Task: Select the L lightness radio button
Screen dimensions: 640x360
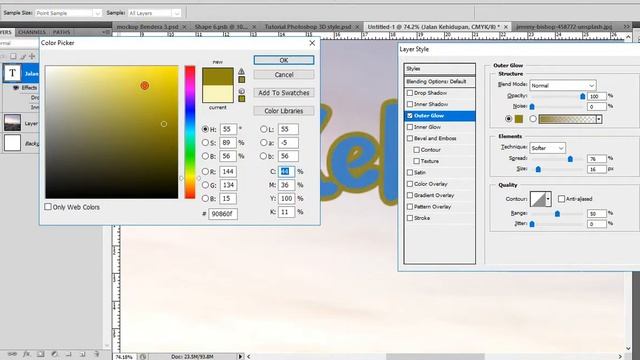Action: click(x=264, y=129)
